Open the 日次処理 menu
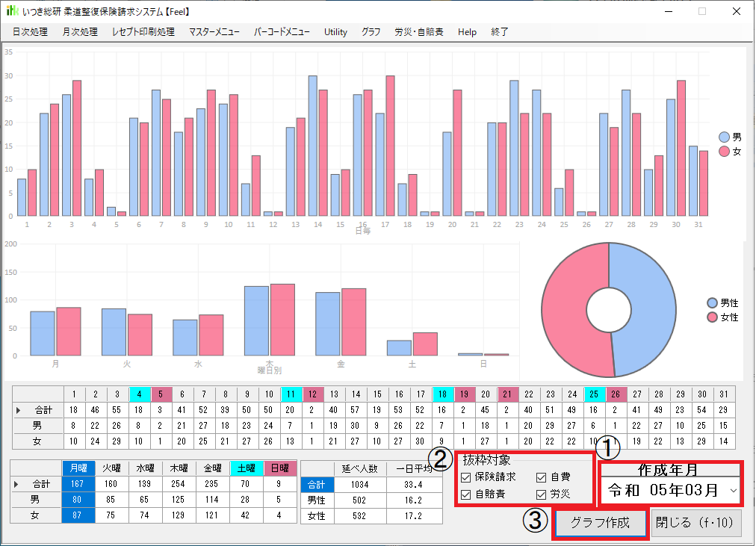The width and height of the screenshot is (756, 546). click(31, 32)
